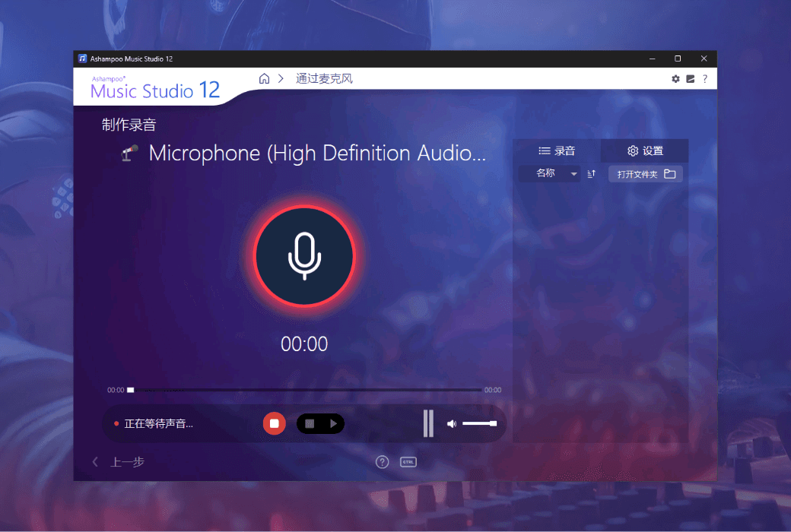
Task: Click the Microphone (High Definition Audio... device name
Action: pos(317,154)
